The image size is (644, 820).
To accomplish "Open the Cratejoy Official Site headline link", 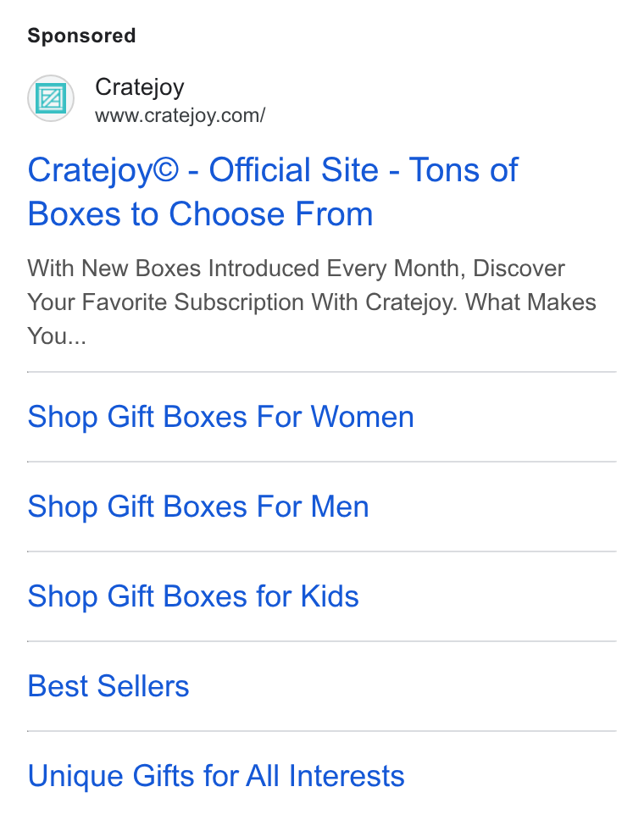I will 273,191.
